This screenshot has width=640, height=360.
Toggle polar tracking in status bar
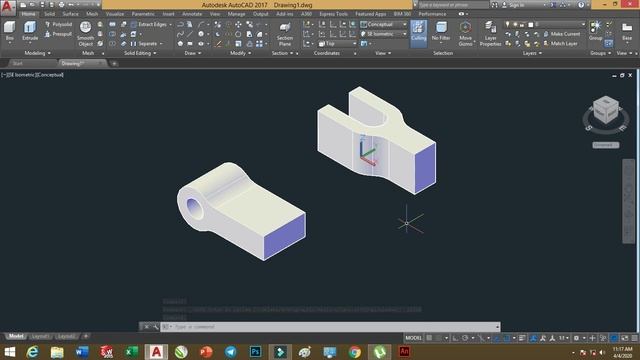pyautogui.click(x=465, y=338)
